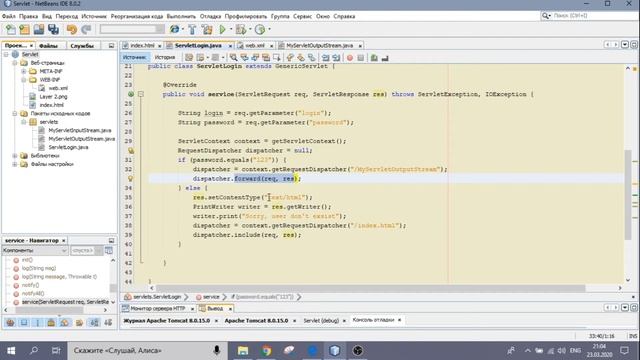Image resolution: width=640 pixels, height=360 pixels.
Task: Click the New File toolbar icon
Action: (11, 29)
